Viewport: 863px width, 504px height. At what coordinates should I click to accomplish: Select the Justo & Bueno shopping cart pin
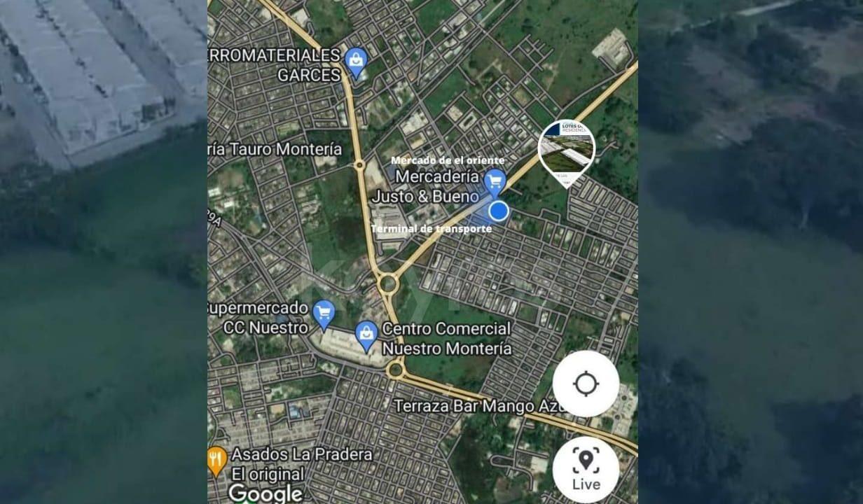click(495, 181)
